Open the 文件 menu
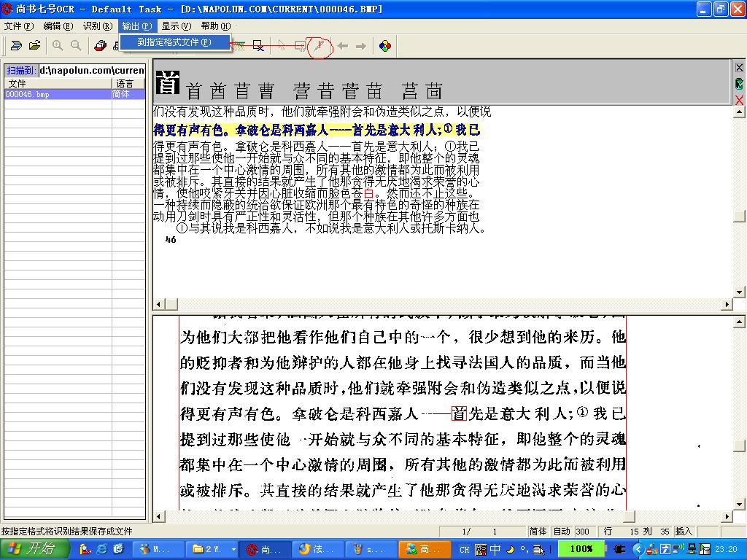Screen dimensions: 747x560 (19, 26)
